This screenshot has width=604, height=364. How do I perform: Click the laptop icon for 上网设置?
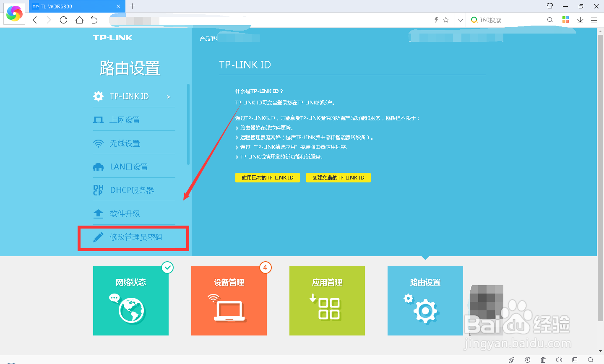98,120
